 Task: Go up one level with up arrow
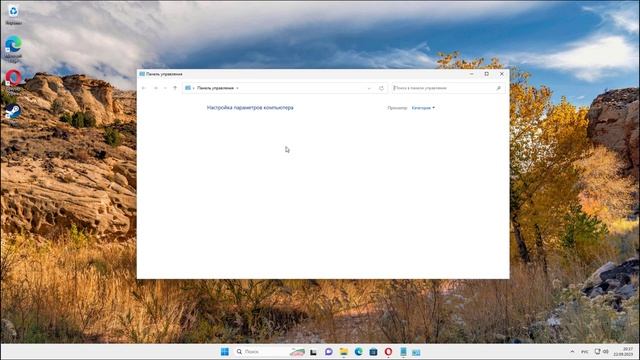pyautogui.click(x=175, y=88)
